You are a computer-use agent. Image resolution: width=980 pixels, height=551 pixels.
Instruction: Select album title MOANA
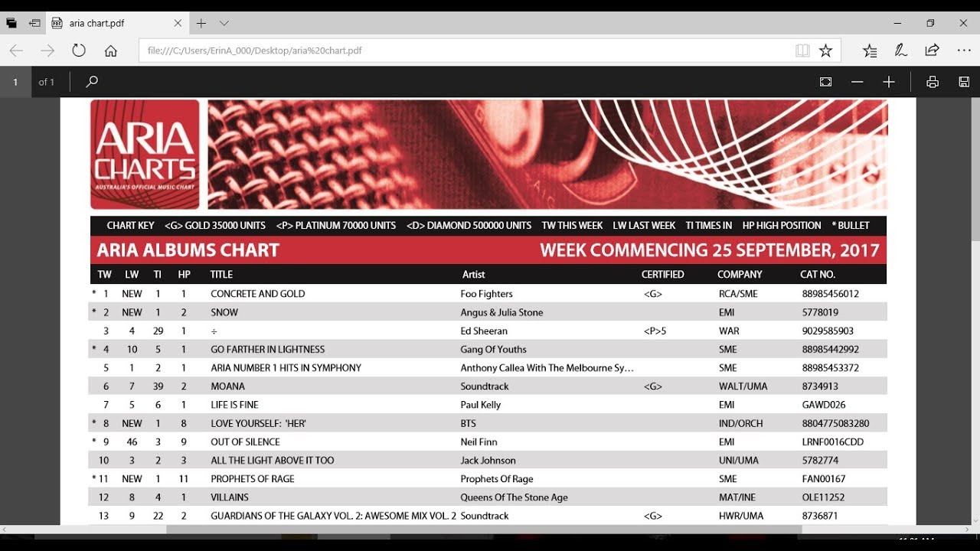tap(228, 386)
